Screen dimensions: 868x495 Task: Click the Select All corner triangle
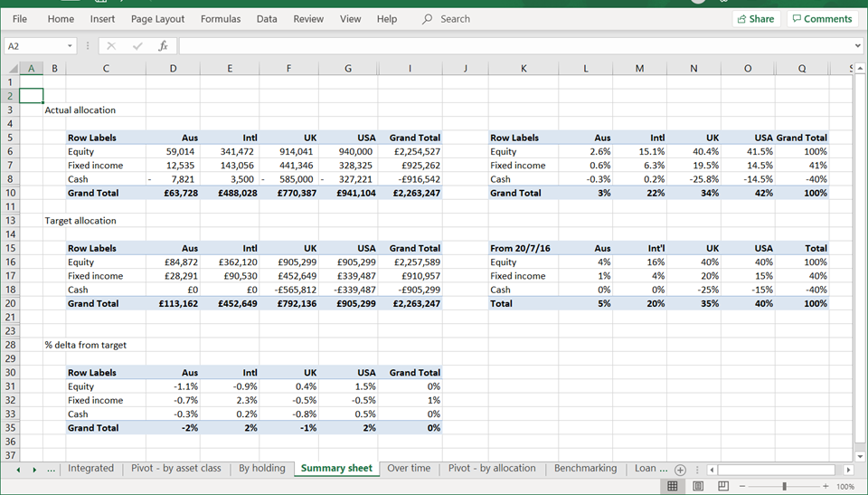coord(13,69)
